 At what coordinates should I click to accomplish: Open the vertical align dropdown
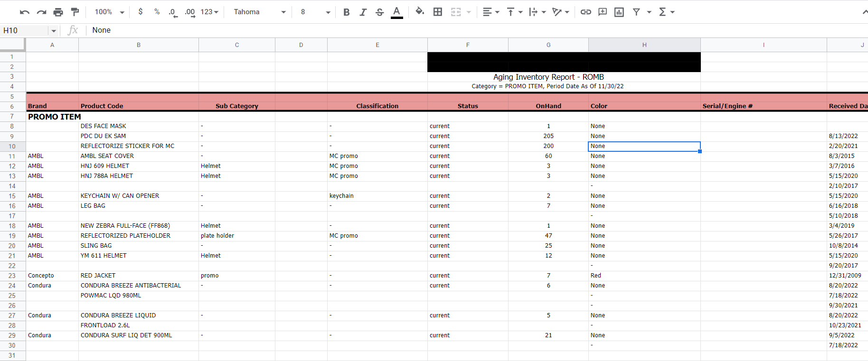tap(515, 12)
